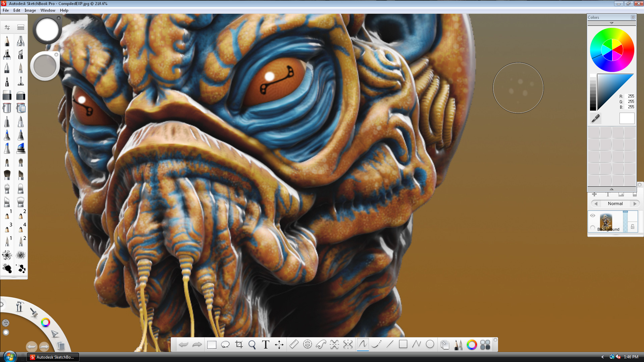Choose the Oval draw style
The height and width of the screenshot is (362, 644).
pyautogui.click(x=430, y=345)
